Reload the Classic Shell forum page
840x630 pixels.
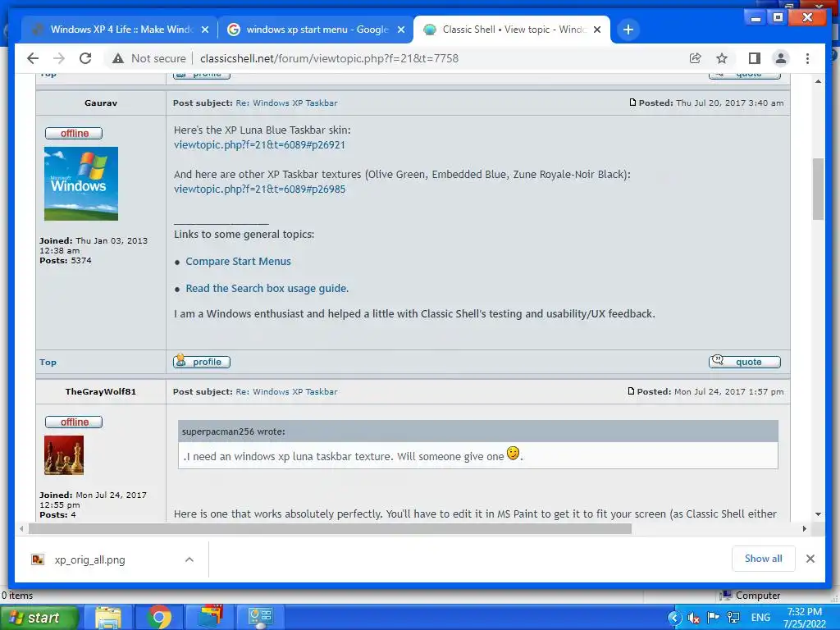85,58
